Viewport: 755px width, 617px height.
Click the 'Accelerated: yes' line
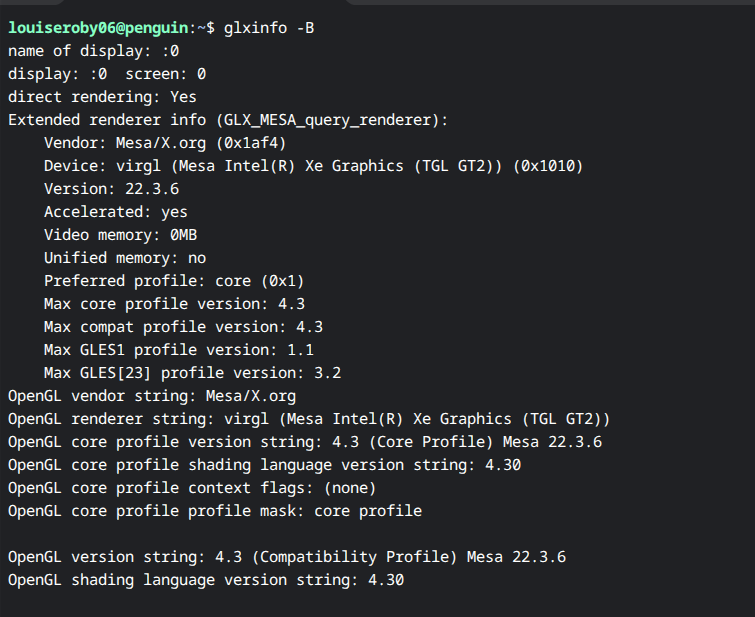(x=115, y=212)
